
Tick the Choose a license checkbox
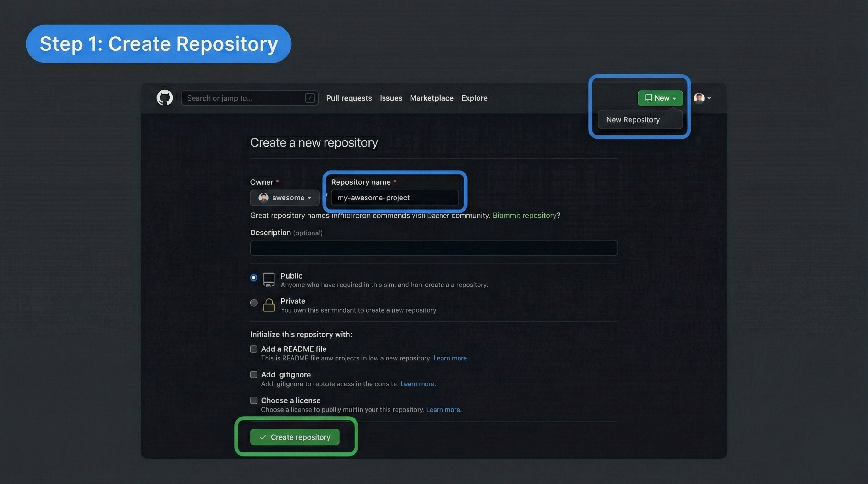pyautogui.click(x=254, y=400)
